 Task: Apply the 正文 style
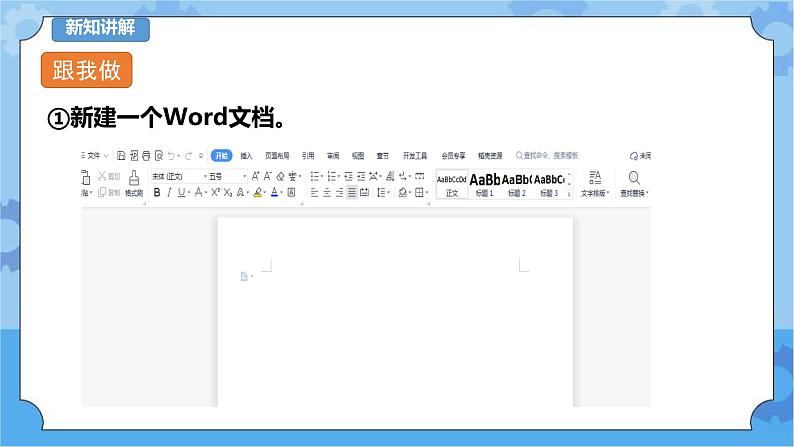tap(452, 184)
